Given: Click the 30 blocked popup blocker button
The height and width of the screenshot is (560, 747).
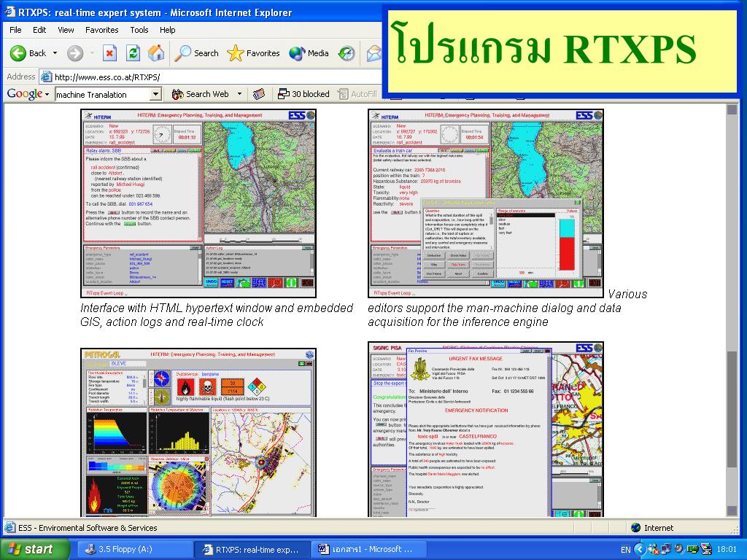Looking at the screenshot, I should pyautogui.click(x=303, y=94).
